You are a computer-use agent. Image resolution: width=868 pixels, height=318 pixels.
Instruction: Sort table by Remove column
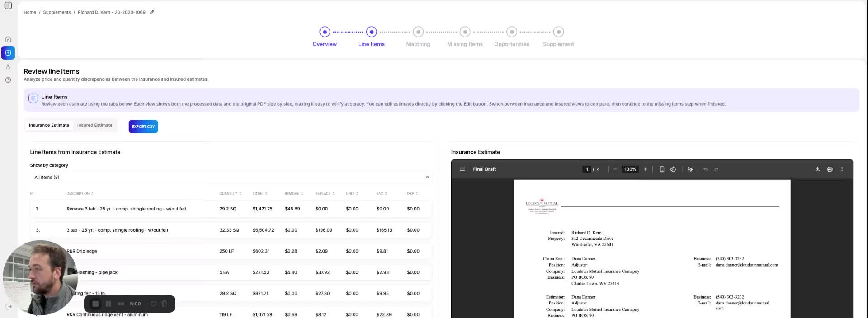tap(294, 194)
